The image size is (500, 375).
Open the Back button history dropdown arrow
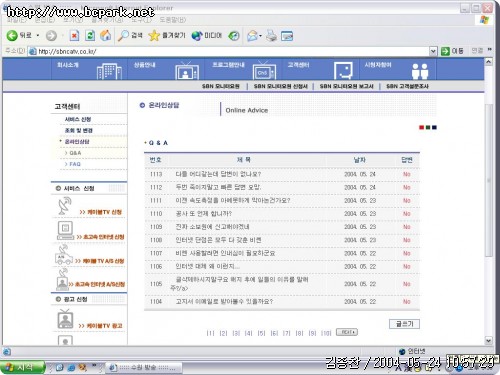click(x=38, y=35)
